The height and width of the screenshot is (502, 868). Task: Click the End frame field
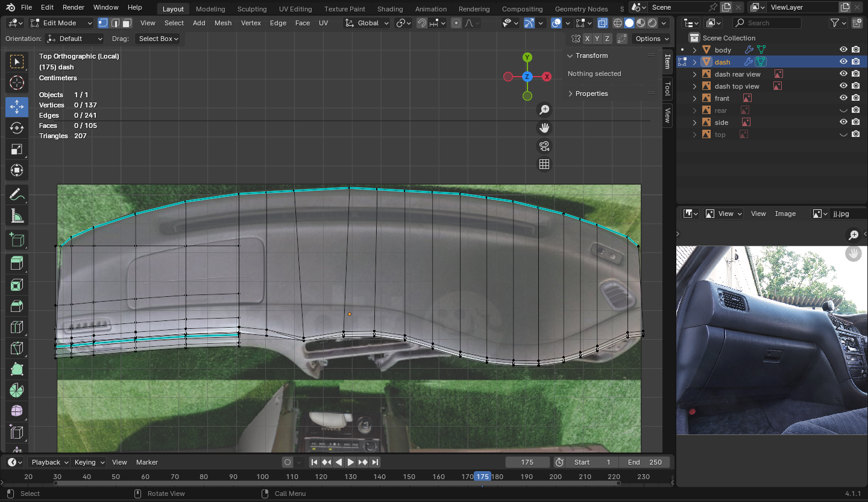coord(645,462)
